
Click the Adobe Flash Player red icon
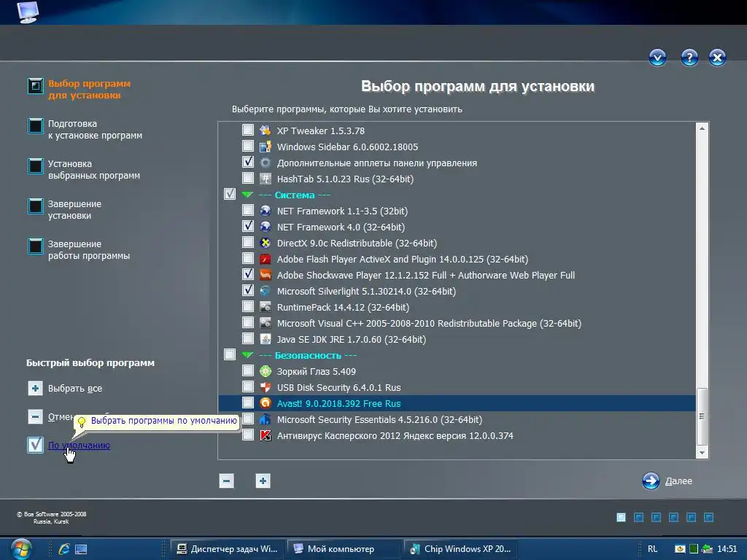click(266, 259)
